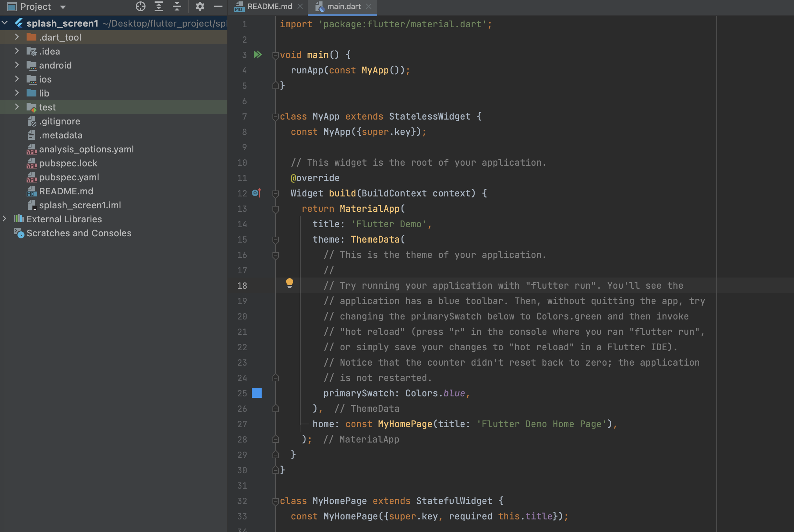
Task: Select the .dart_tool folder icon
Action: (x=31, y=37)
